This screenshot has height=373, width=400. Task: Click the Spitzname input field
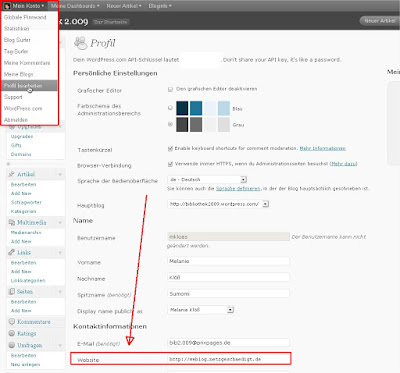(228, 294)
